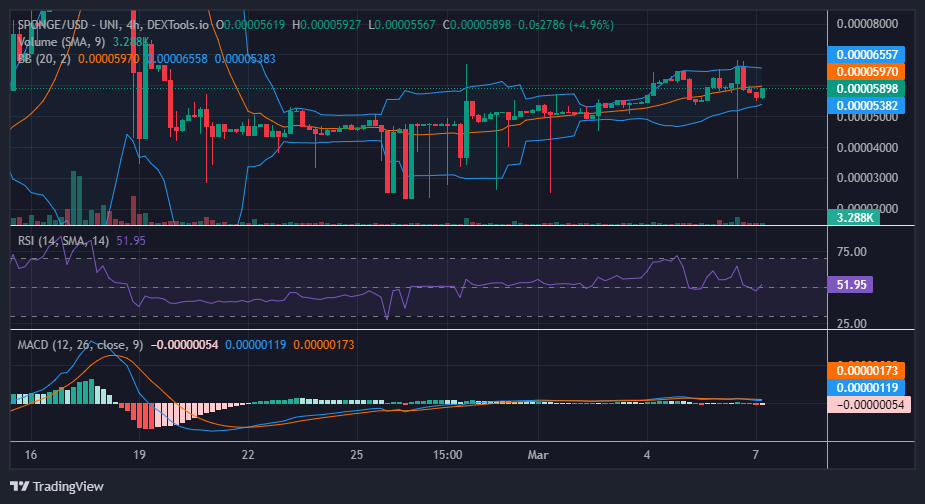Click the green 0.00005898 current price label
The height and width of the screenshot is (504, 925).
[x=867, y=89]
